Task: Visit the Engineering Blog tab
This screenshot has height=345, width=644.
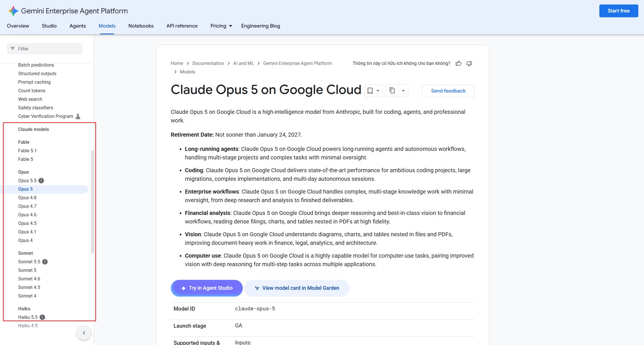Action: pyautogui.click(x=261, y=26)
